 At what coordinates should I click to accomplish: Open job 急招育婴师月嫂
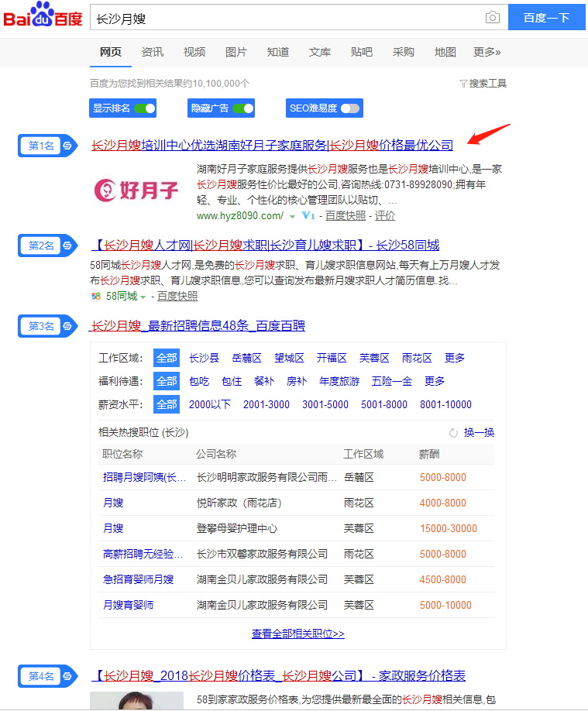coord(139,579)
